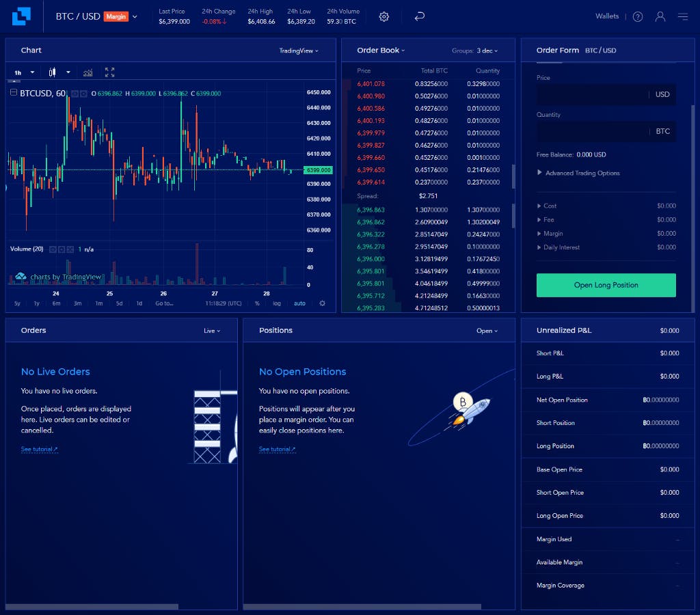The image size is (700, 615).
Task: Open the platform settings gear in the header
Action: pyautogui.click(x=383, y=16)
